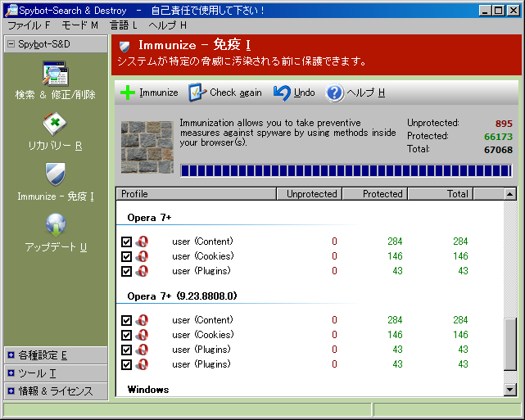Image resolution: width=525 pixels, height=420 pixels.
Task: Sort by the Unprotected column header
Action: 309,194
